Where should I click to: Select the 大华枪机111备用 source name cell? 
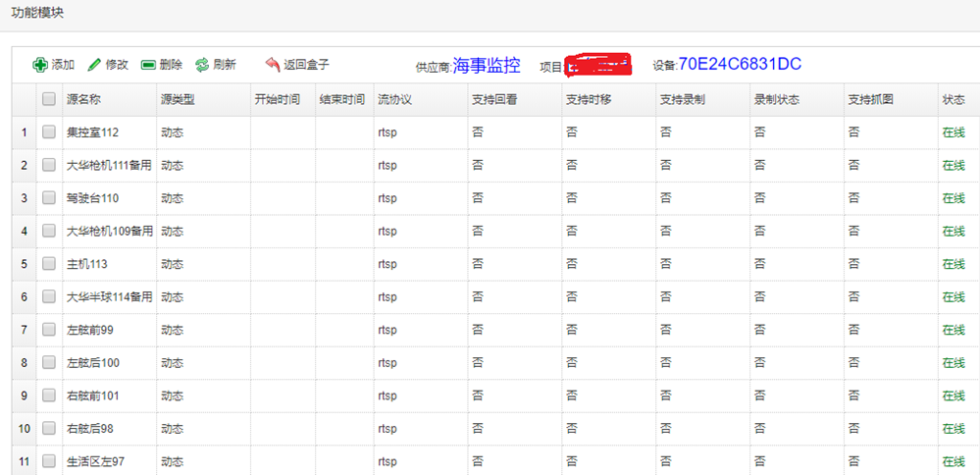[x=109, y=166]
